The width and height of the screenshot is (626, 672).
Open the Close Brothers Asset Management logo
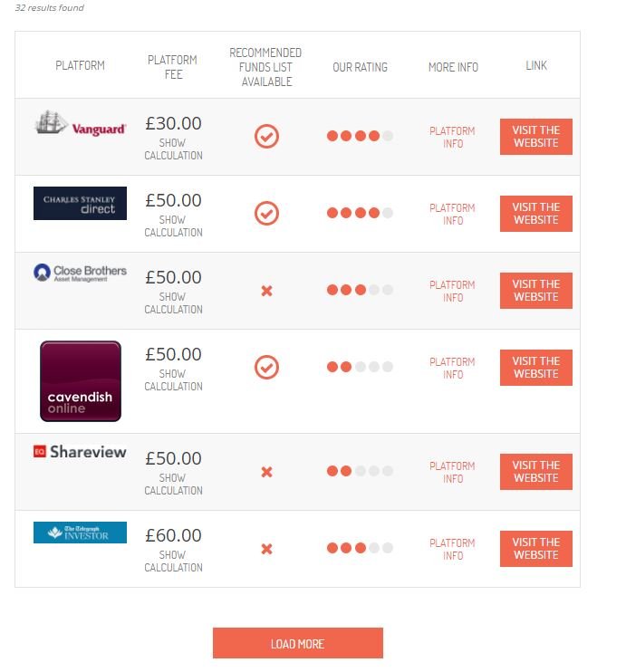80,272
